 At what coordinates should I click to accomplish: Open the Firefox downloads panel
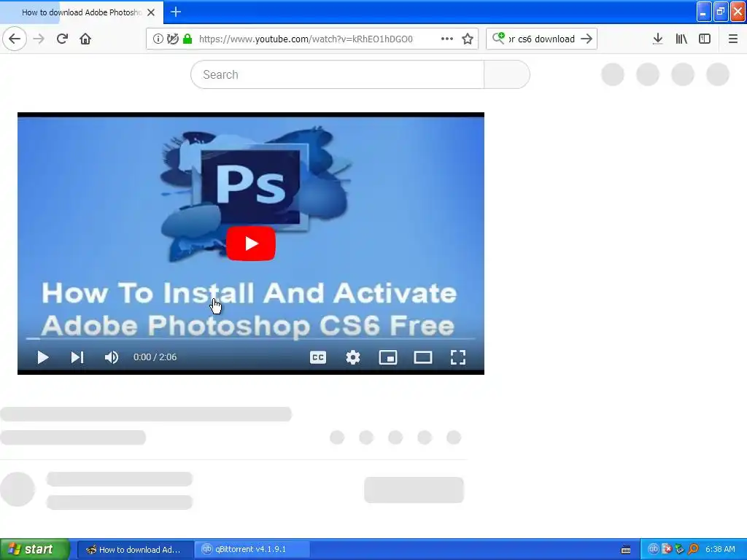(x=657, y=39)
